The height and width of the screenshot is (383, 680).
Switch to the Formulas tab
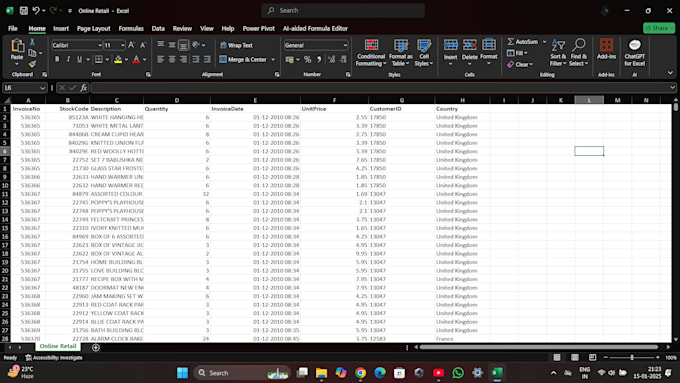coord(131,29)
